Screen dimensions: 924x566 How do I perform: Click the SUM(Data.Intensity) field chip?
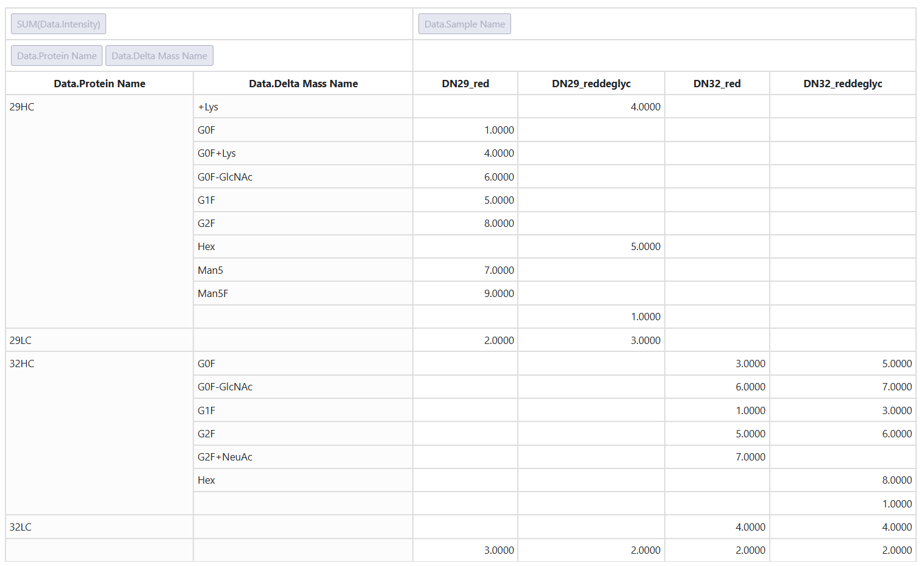(x=59, y=24)
